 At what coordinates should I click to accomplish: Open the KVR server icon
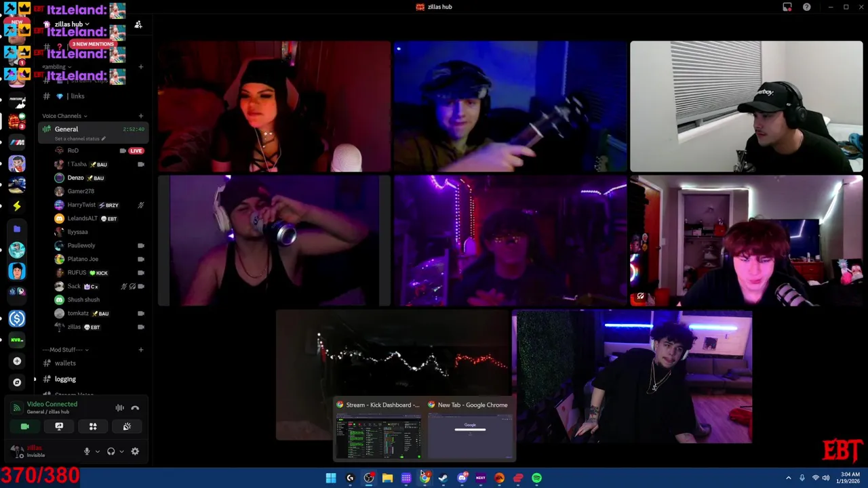point(17,340)
